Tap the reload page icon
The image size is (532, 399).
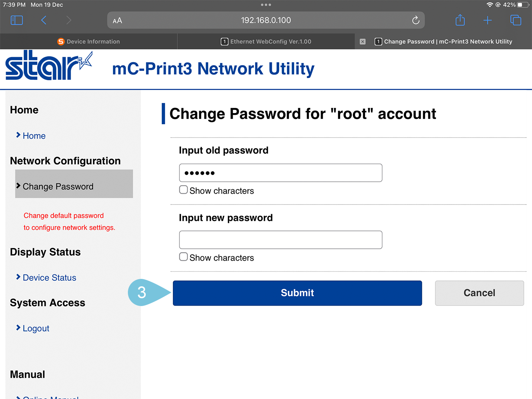[x=416, y=20]
